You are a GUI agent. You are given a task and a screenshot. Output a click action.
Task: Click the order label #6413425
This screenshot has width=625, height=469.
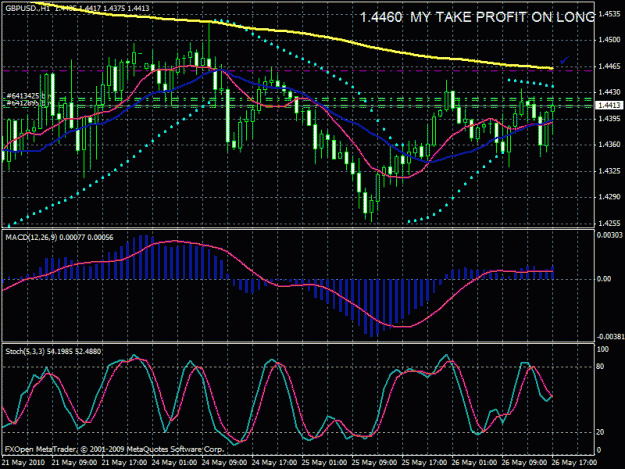click(23, 96)
